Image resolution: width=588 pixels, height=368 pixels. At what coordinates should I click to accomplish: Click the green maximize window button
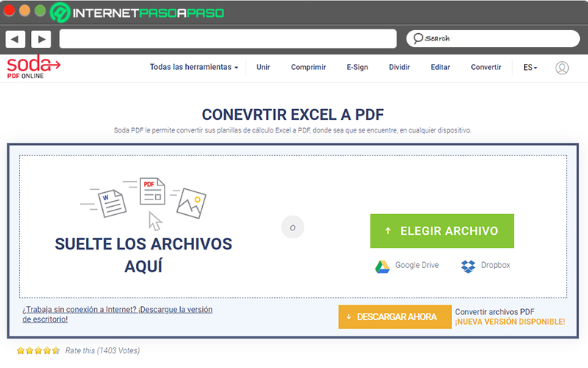pos(40,10)
